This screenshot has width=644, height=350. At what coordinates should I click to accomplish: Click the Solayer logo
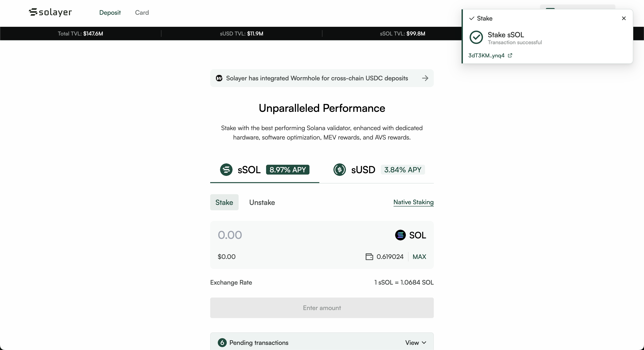50,12
